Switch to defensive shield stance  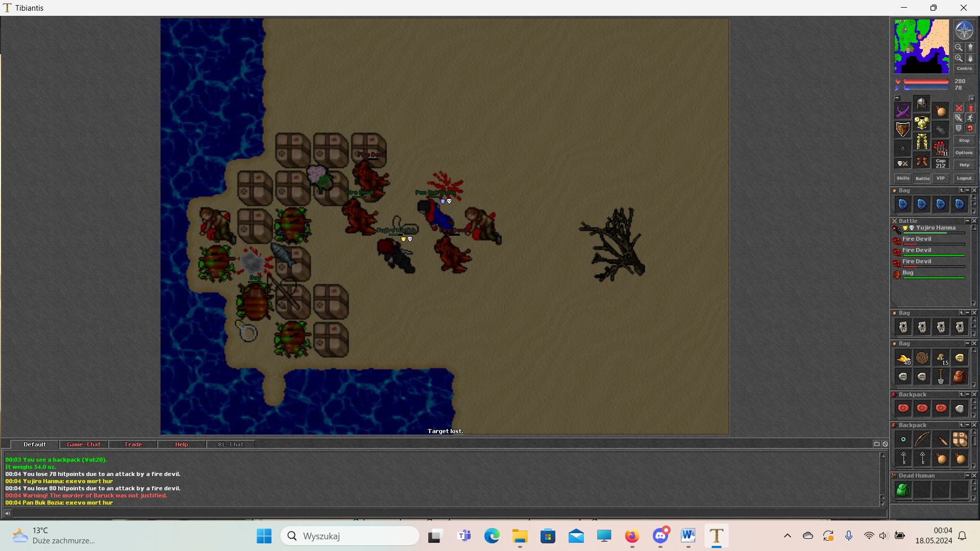click(x=959, y=128)
